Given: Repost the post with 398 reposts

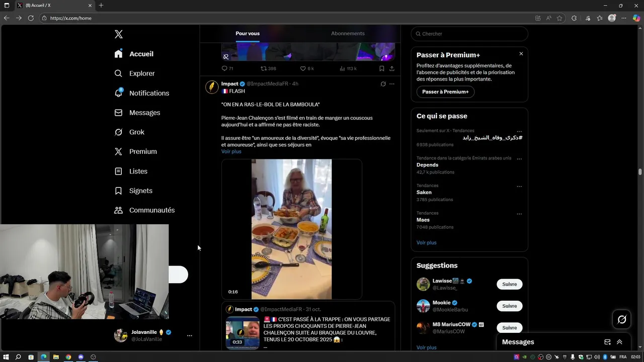Looking at the screenshot, I should tap(268, 68).
